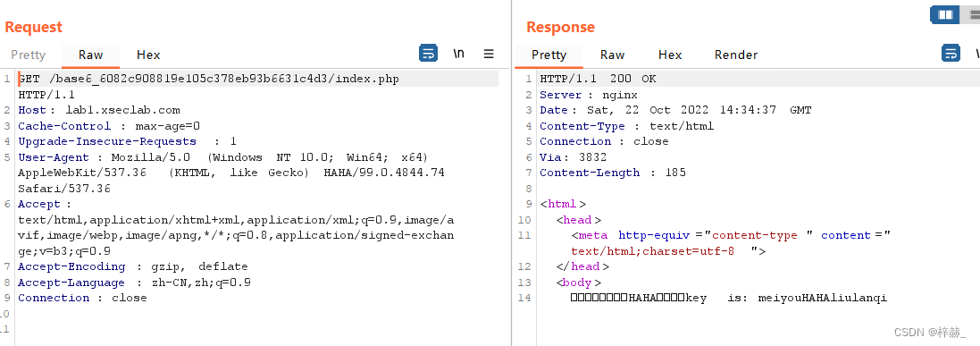Click the vif,image/webp,image/apng accept value line
Screen dimensions: 980x346
(x=236, y=235)
